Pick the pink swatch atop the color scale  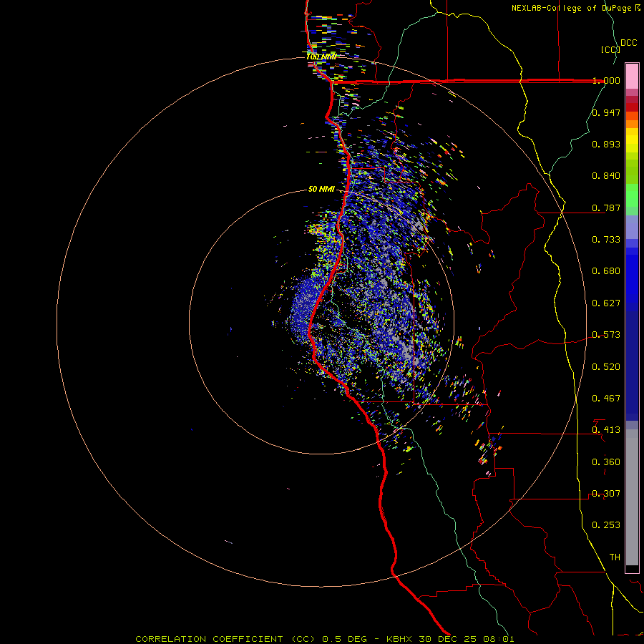pos(632,76)
